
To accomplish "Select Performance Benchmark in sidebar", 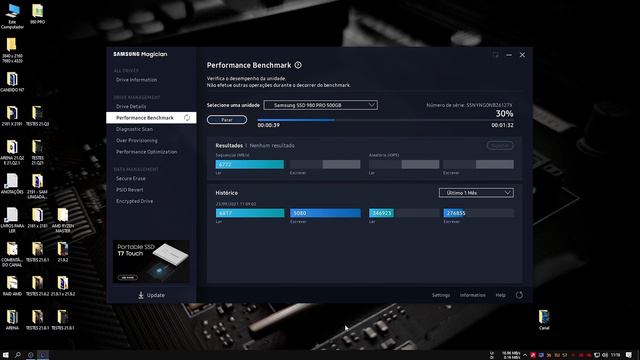I will pyautogui.click(x=151, y=118).
